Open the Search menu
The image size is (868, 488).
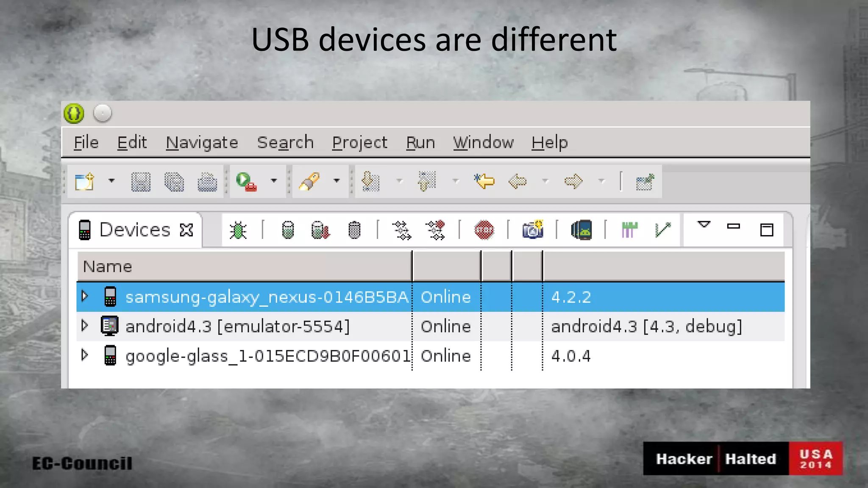coord(285,142)
